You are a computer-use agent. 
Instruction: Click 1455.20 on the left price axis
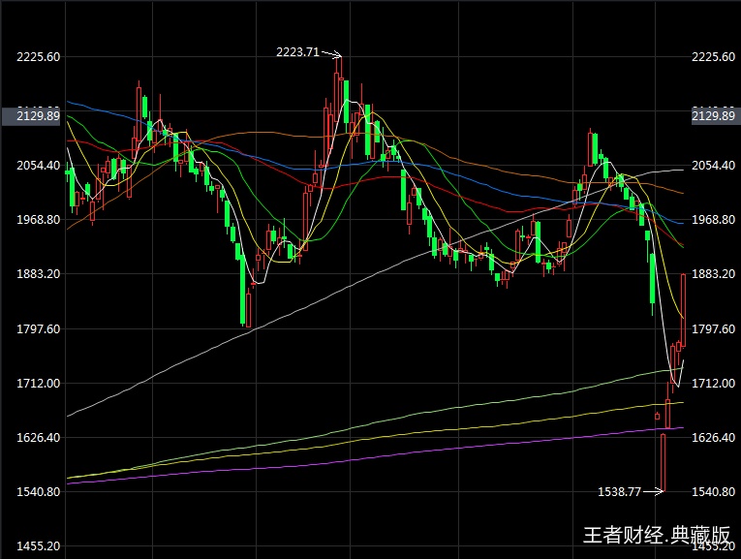click(x=39, y=546)
